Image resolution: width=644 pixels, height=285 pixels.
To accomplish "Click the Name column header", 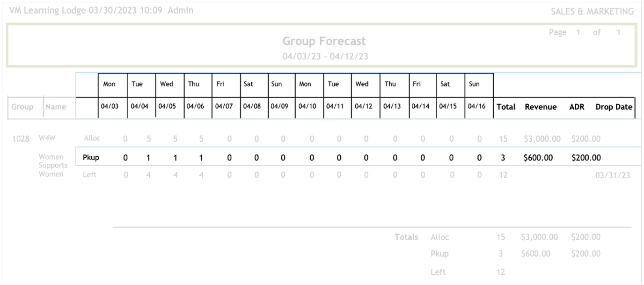I will pyautogui.click(x=56, y=107).
